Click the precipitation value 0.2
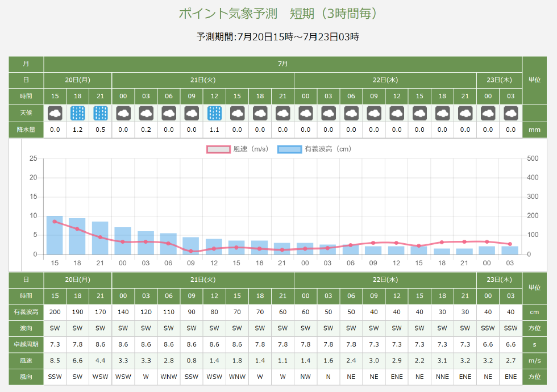 (x=146, y=130)
